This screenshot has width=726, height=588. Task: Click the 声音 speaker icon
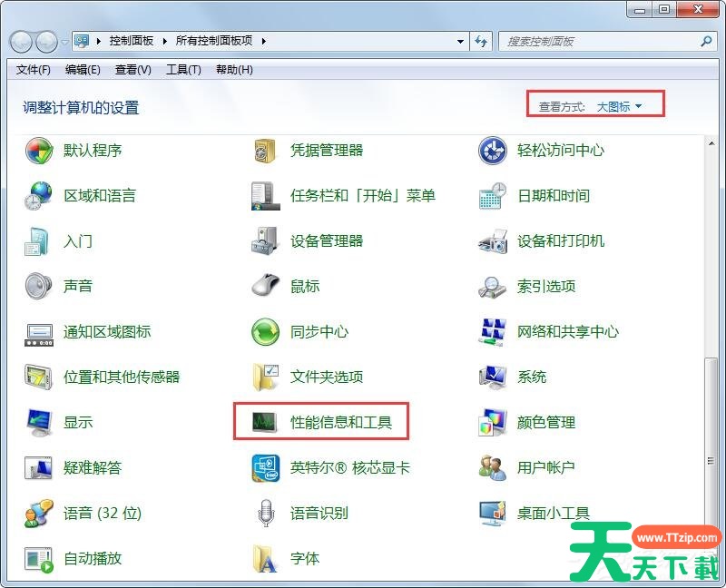pyautogui.click(x=39, y=287)
